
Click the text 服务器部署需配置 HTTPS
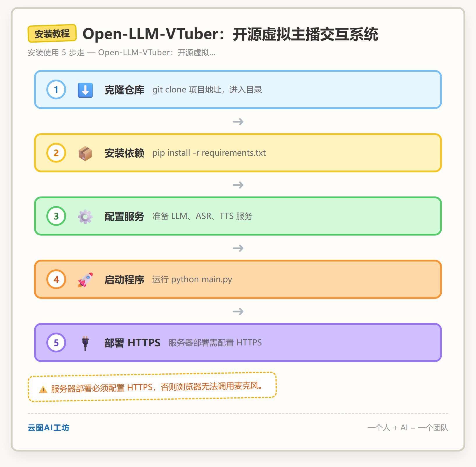pos(215,343)
